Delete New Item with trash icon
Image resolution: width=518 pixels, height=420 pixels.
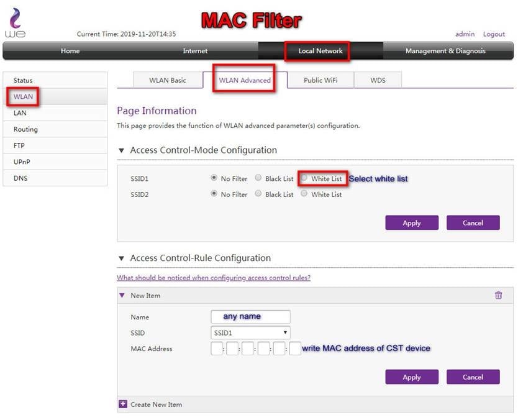pyautogui.click(x=498, y=294)
